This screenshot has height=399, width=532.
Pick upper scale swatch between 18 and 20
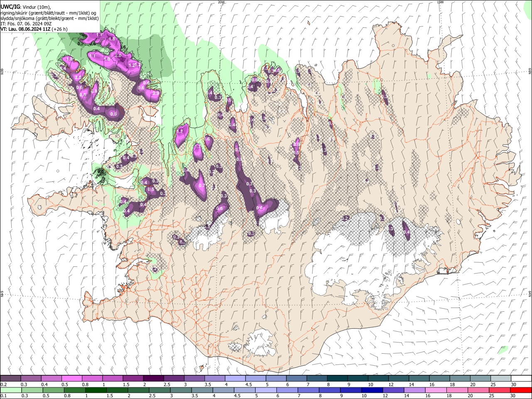(x=460, y=379)
